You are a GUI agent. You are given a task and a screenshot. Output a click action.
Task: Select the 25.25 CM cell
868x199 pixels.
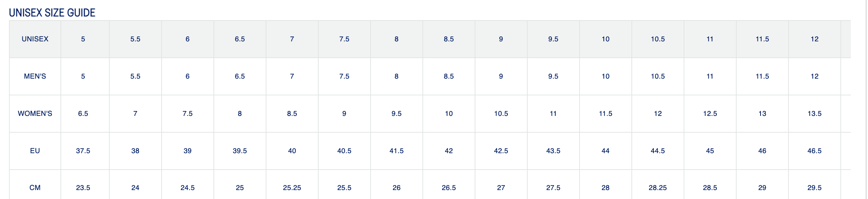pos(292,188)
